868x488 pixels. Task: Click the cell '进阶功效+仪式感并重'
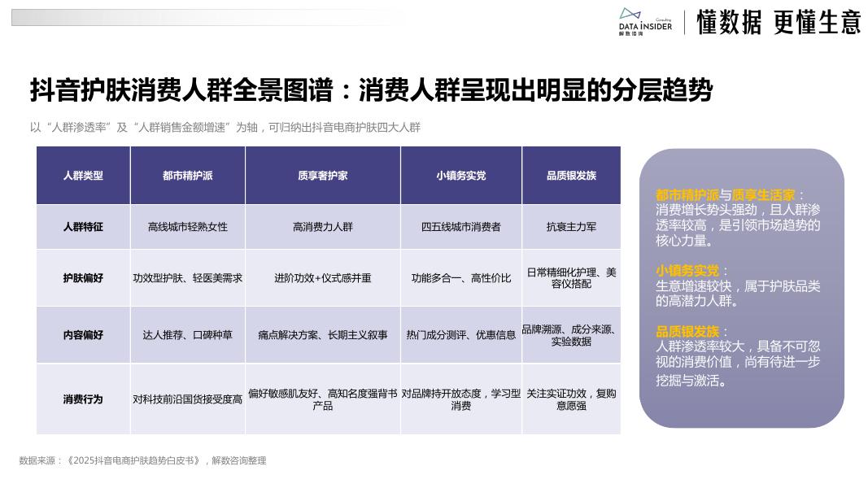[x=323, y=277]
